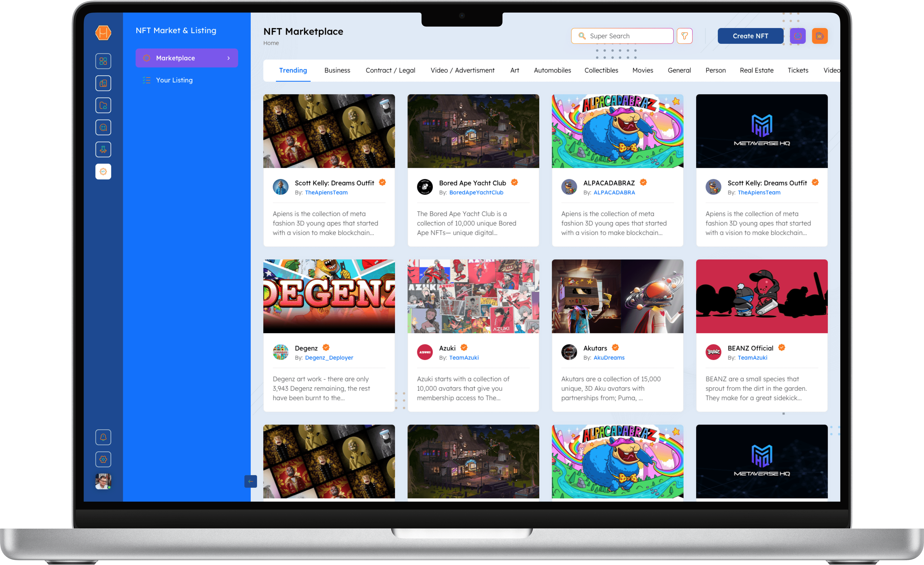
Task: Open the Degenz collection banner thumbnail
Action: point(329,296)
